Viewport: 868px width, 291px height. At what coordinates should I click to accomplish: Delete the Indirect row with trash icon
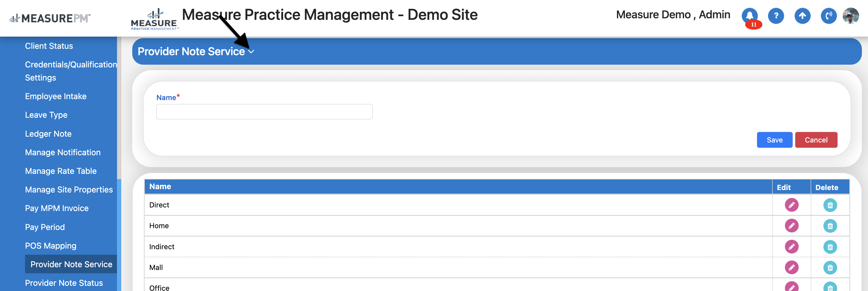pos(830,246)
